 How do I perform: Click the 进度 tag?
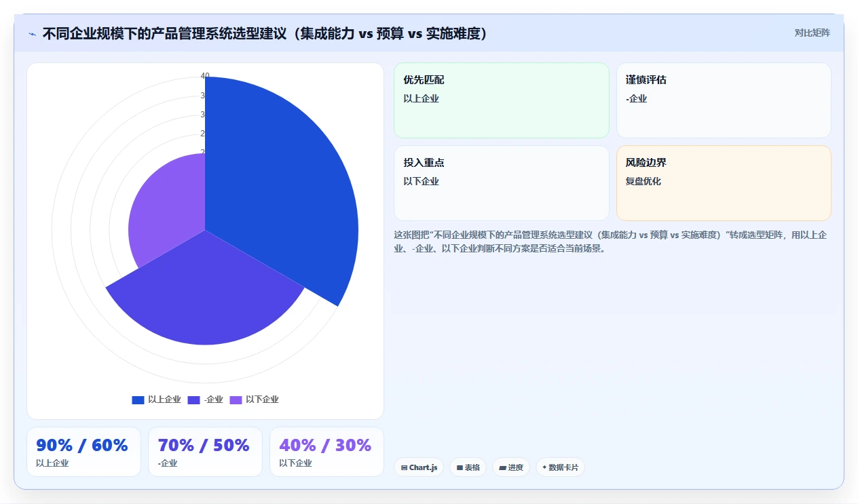coord(511,467)
